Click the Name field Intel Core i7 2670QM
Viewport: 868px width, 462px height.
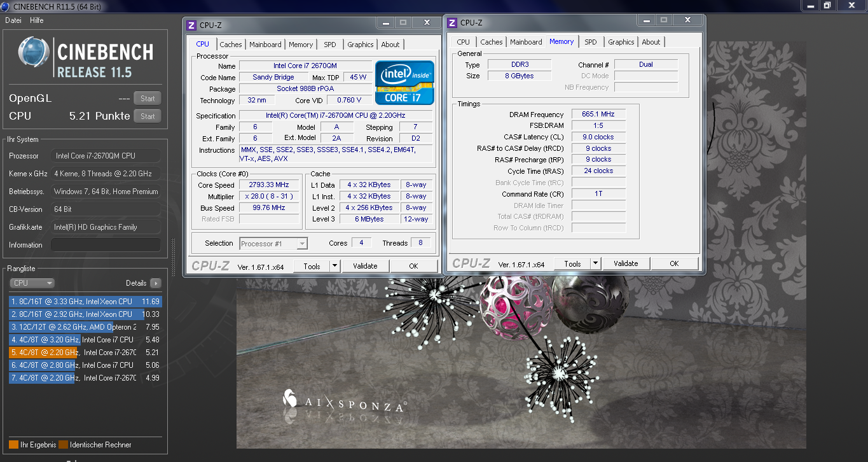tap(305, 66)
